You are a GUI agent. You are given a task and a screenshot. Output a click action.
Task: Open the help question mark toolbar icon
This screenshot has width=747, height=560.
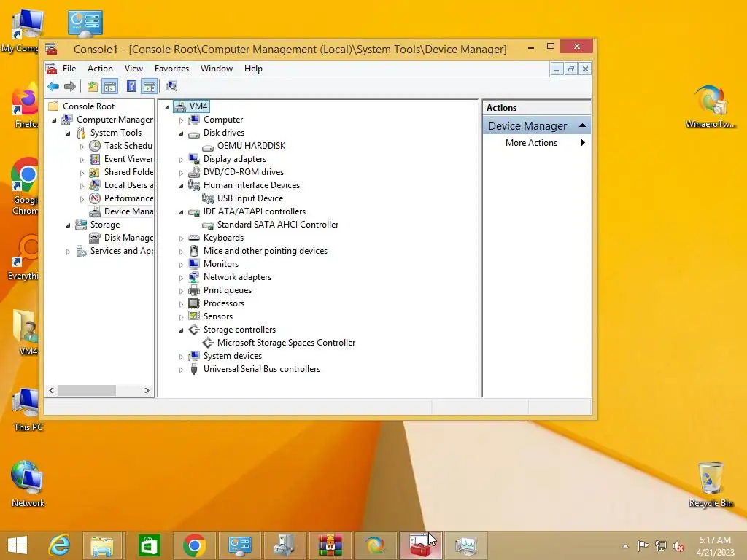[131, 86]
